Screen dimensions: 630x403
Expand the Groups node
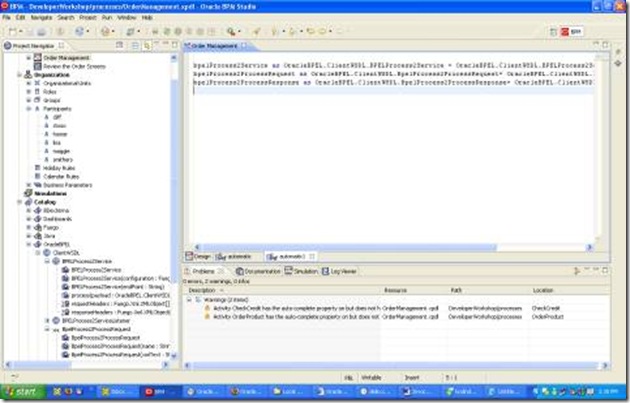coord(29,100)
